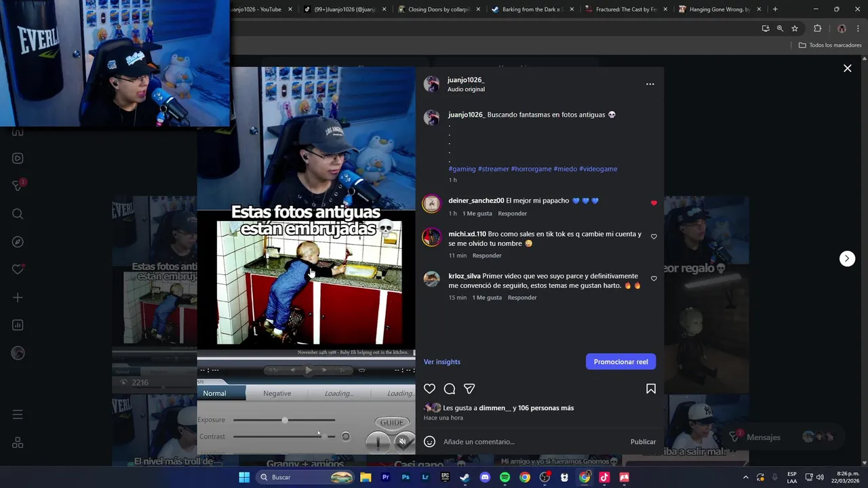The height and width of the screenshot is (488, 868).
Task: Open the #videogame hashtag
Action: coord(598,169)
